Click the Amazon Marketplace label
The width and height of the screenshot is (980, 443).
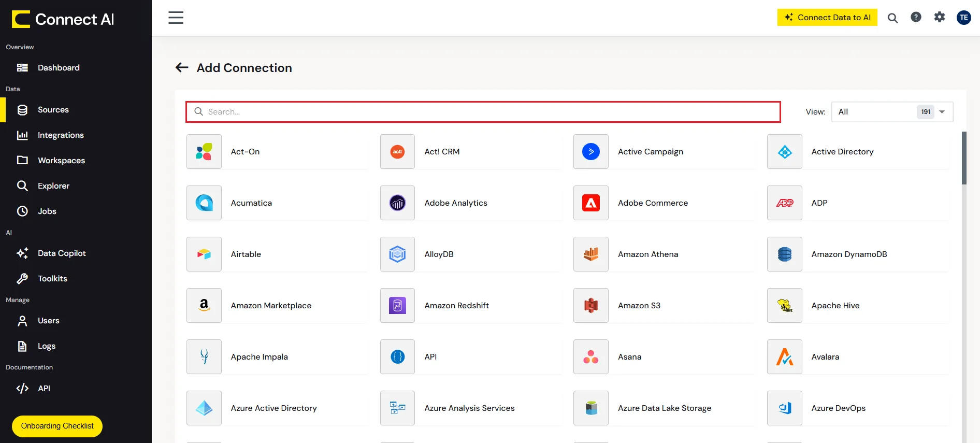271,306
